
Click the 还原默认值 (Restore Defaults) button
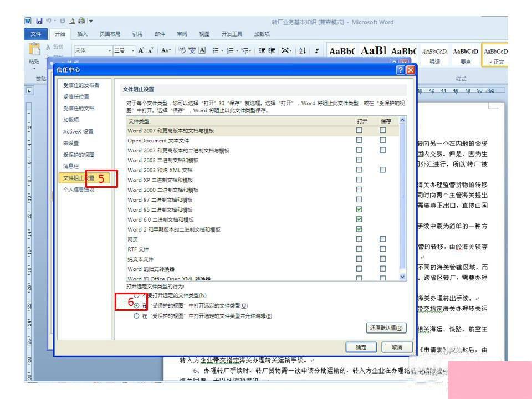pyautogui.click(x=386, y=328)
